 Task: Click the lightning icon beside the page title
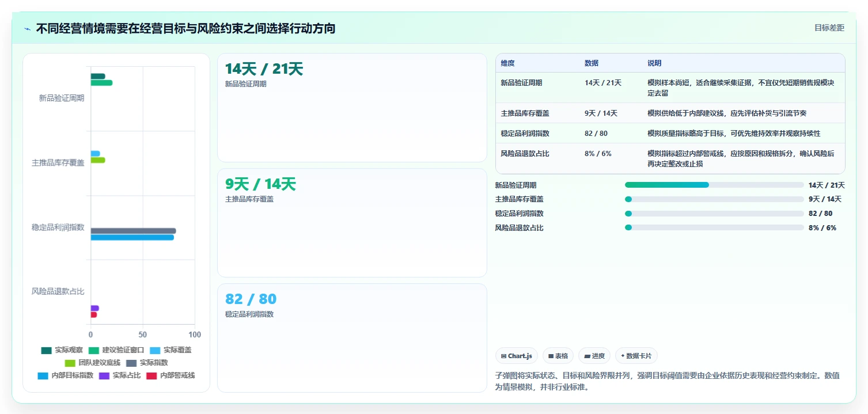(27, 29)
